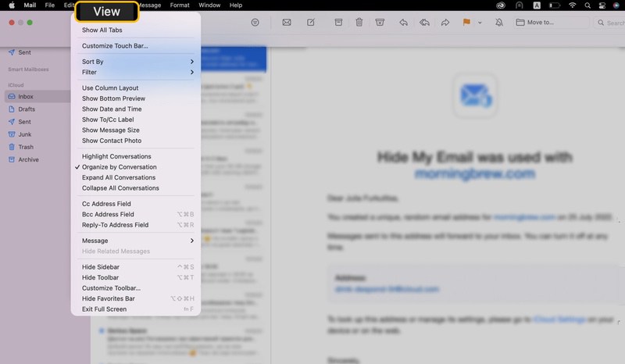Reply to the message using reply arrow
Image resolution: width=625 pixels, height=364 pixels.
(403, 23)
